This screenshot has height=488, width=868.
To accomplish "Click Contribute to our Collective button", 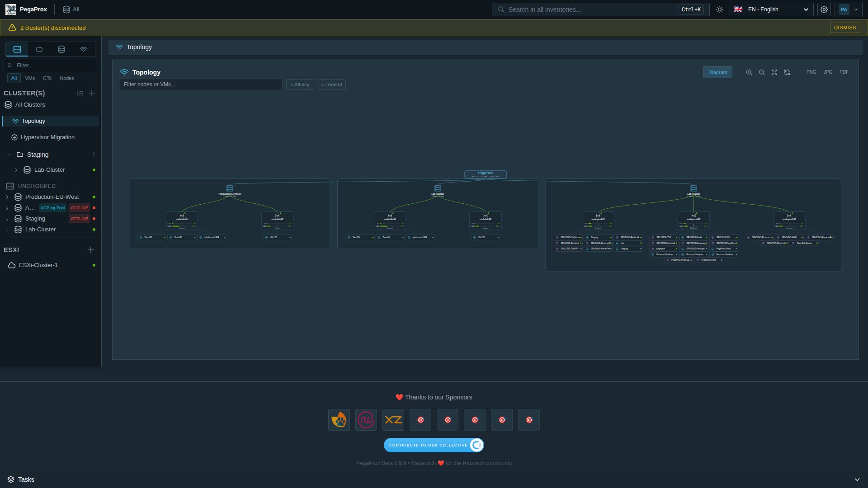I will pyautogui.click(x=434, y=445).
